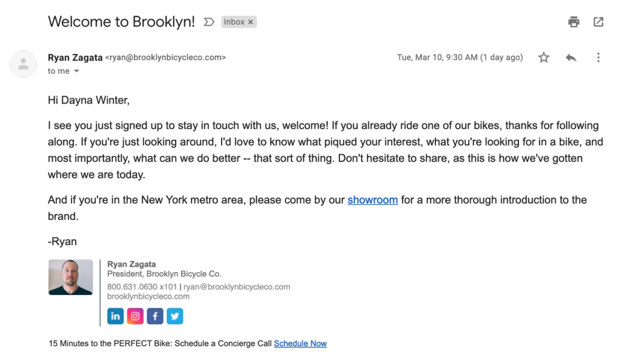Click the brooklynbicycleco.com text in the signature

pyautogui.click(x=148, y=296)
